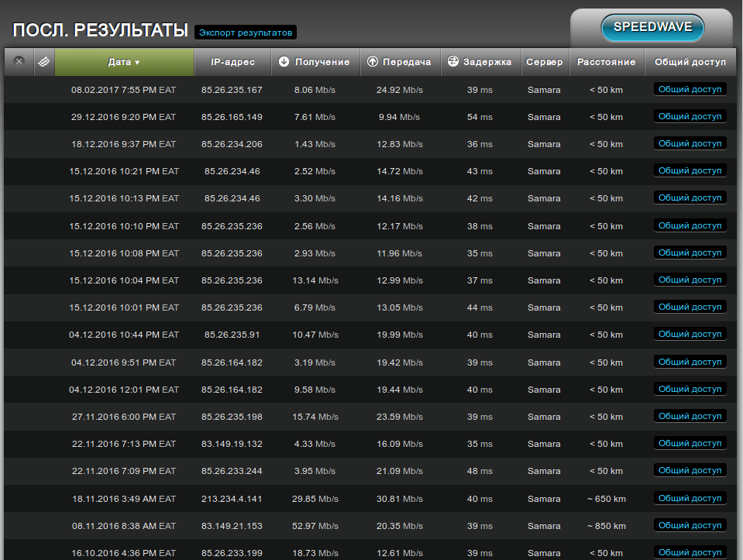The width and height of the screenshot is (743, 560).
Task: Share the 22.11.2016 7:09 PM result
Action: point(690,470)
